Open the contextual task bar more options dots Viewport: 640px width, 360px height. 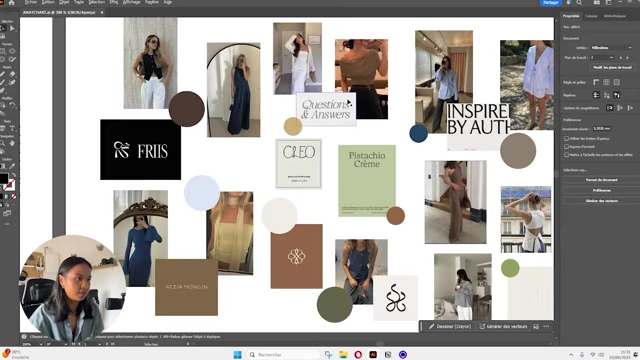point(546,327)
